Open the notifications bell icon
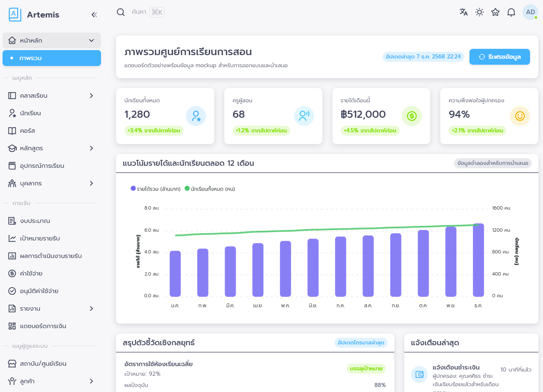 pyautogui.click(x=511, y=12)
